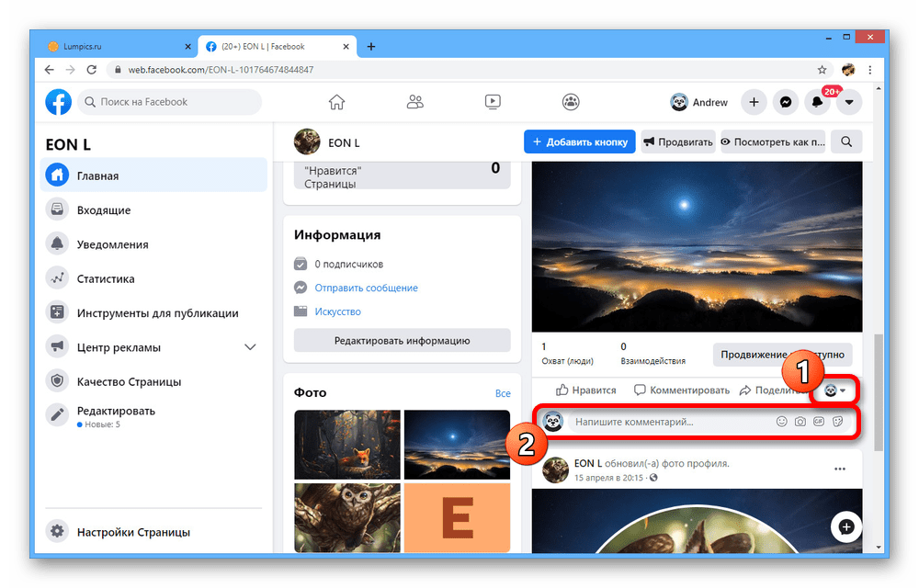
Task: Open Инструменты для публикации
Action: [153, 312]
